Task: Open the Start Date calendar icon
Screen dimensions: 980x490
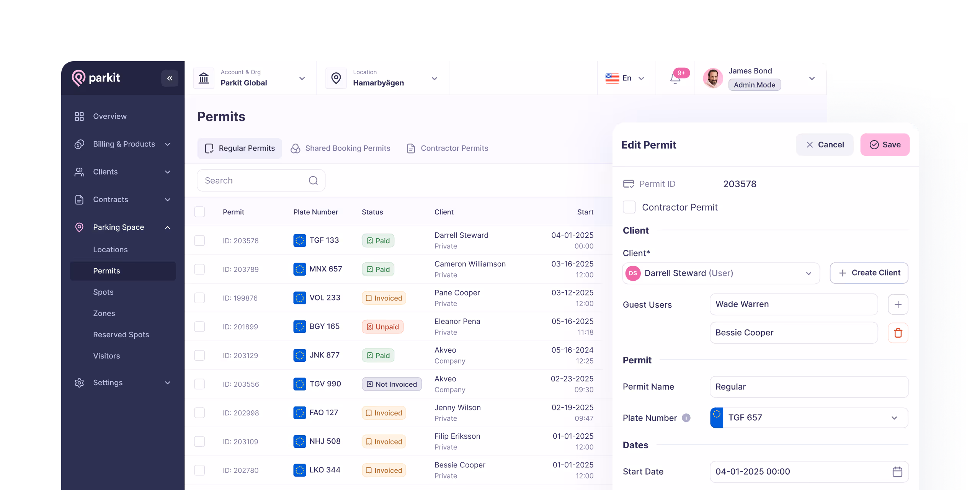Action: [897, 472]
